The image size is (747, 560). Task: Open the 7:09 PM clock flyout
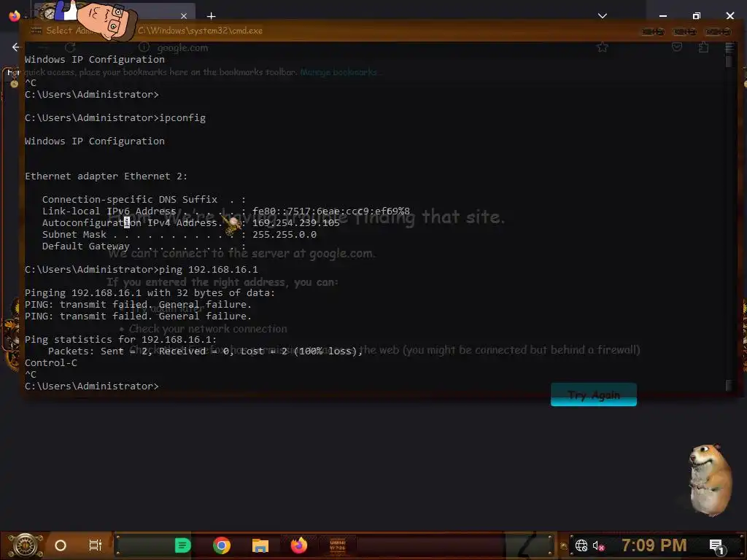pos(654,545)
